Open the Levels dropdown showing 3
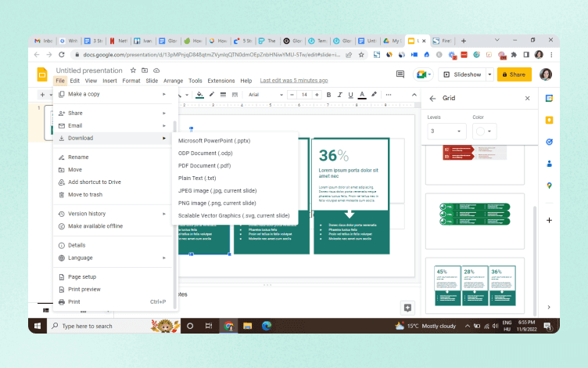Image resolution: width=588 pixels, height=368 pixels. (446, 131)
